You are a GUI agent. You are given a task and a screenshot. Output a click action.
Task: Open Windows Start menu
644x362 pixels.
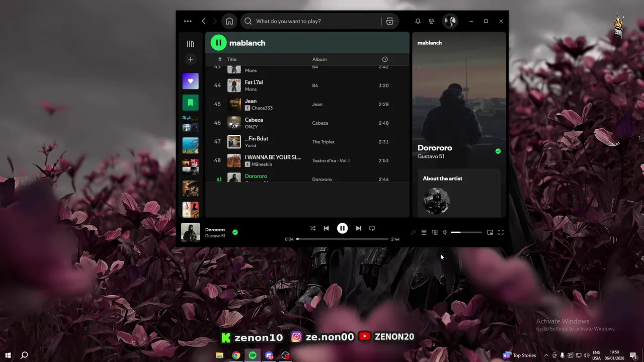pos(8,355)
